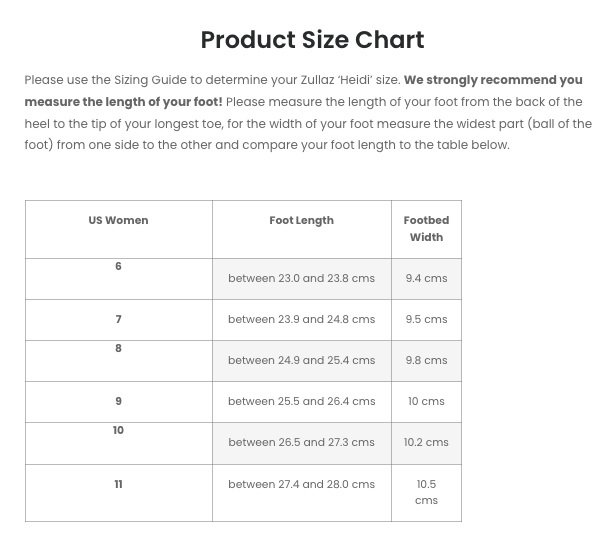
Task: Click size 6 in the US Women column
Action: (118, 266)
